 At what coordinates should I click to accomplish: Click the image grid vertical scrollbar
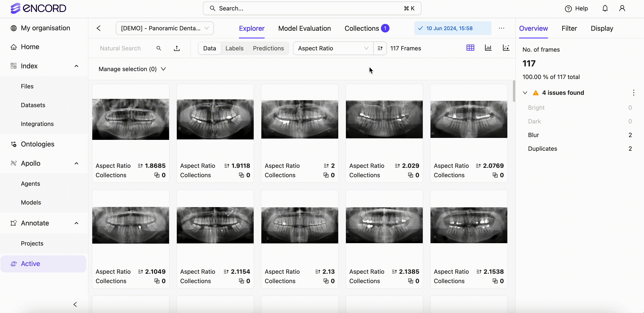[x=514, y=91]
